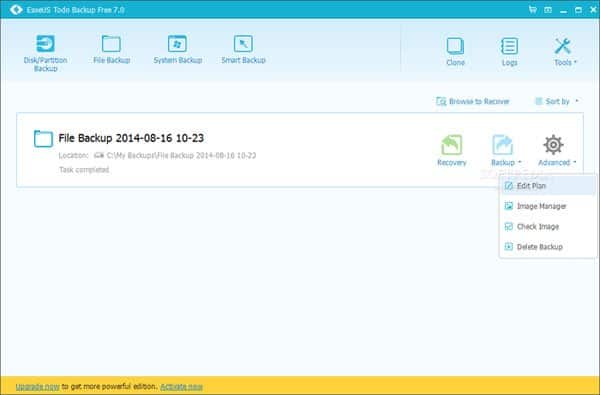Click the title bar icon beside the cart
This screenshot has width=600, height=395.
[548, 10]
